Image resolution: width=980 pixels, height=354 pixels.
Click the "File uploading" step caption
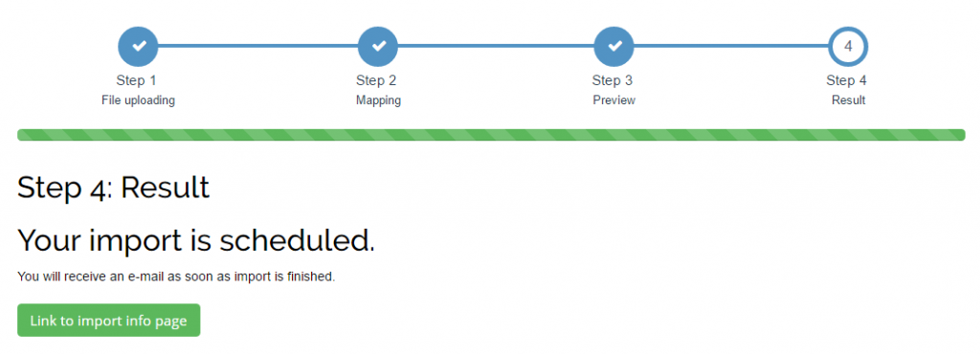(138, 100)
